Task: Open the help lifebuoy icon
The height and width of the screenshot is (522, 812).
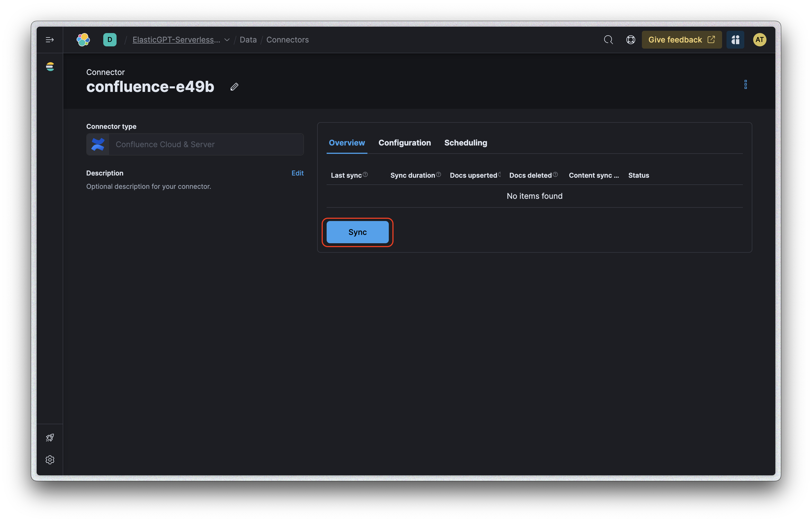Action: point(631,40)
